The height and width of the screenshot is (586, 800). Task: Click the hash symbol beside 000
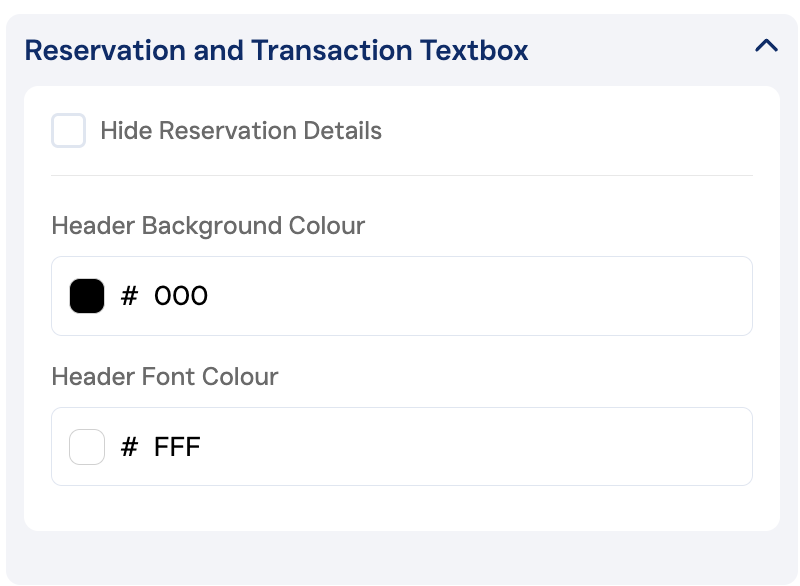coord(129,296)
